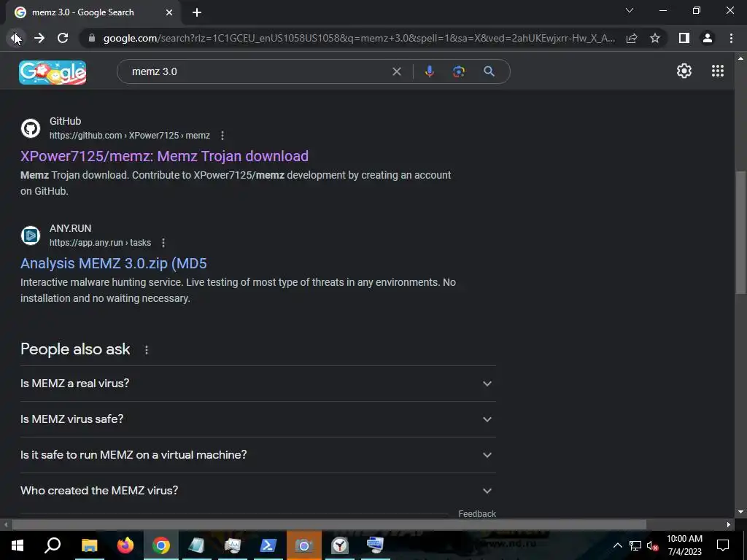Show hidden system tray icons

[617, 545]
